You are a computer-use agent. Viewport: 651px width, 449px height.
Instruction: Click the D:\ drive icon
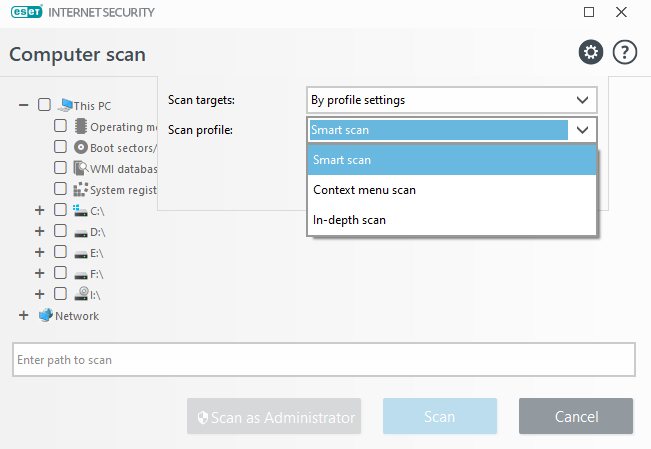(81, 233)
